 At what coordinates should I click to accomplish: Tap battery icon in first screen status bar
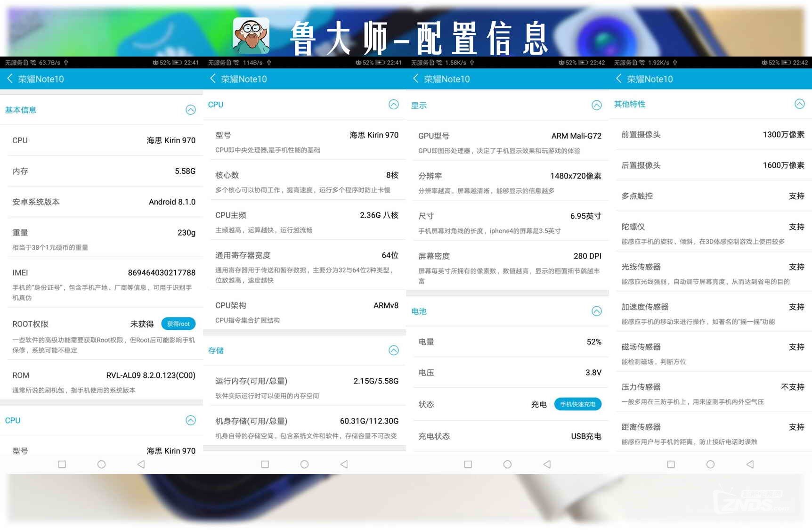click(177, 62)
